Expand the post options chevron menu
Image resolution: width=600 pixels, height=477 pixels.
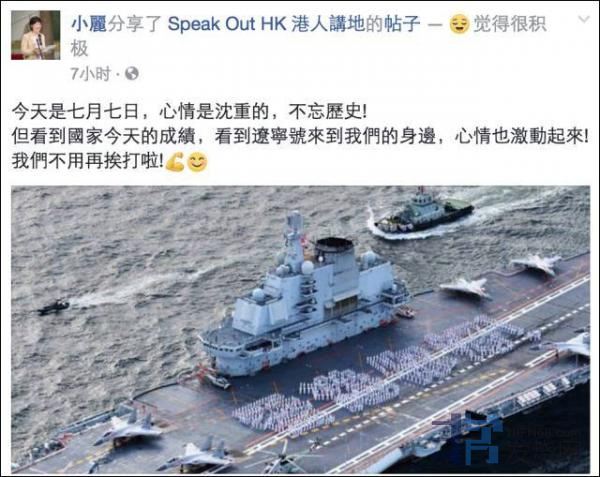(584, 19)
